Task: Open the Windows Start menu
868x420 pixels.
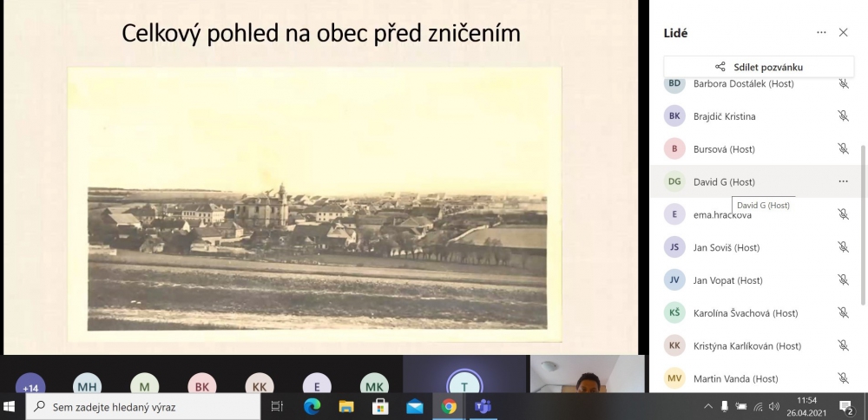Action: (x=9, y=407)
